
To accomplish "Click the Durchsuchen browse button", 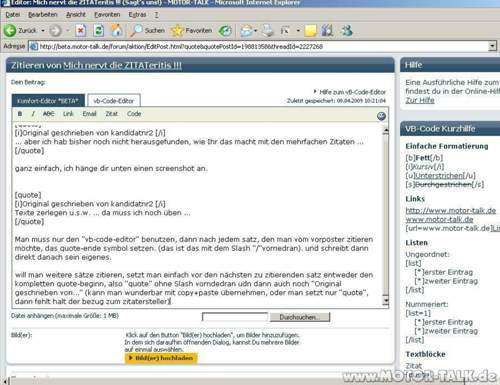I will coord(300,317).
